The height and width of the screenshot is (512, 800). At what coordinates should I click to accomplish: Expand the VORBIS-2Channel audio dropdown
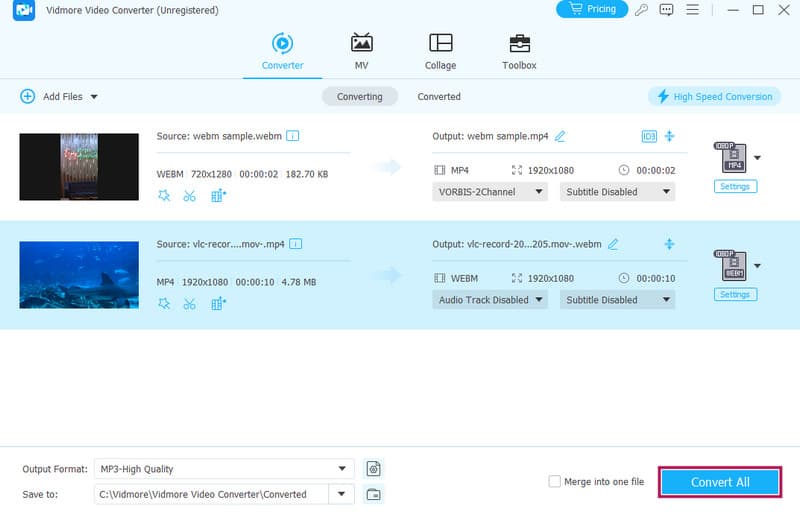[x=491, y=192]
